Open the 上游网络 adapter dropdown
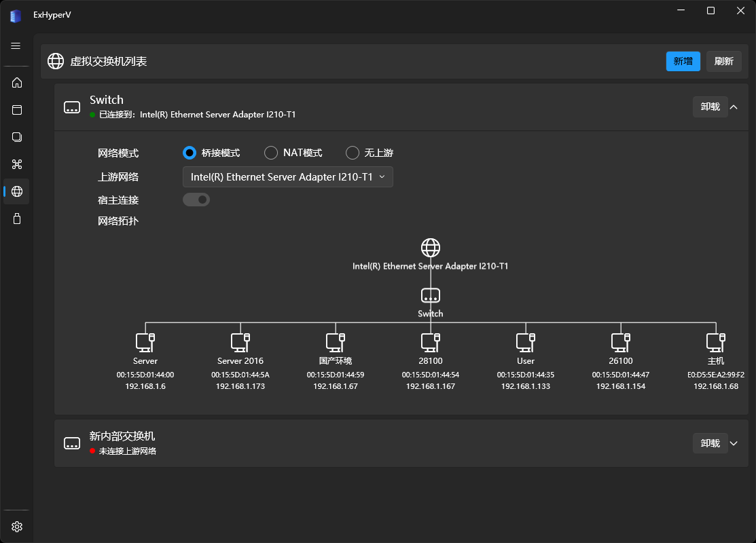The image size is (756, 543). (x=287, y=176)
